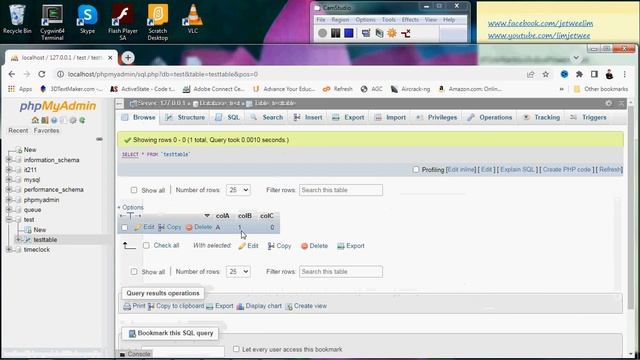Click the lower Filter rows search field

pos(341,271)
